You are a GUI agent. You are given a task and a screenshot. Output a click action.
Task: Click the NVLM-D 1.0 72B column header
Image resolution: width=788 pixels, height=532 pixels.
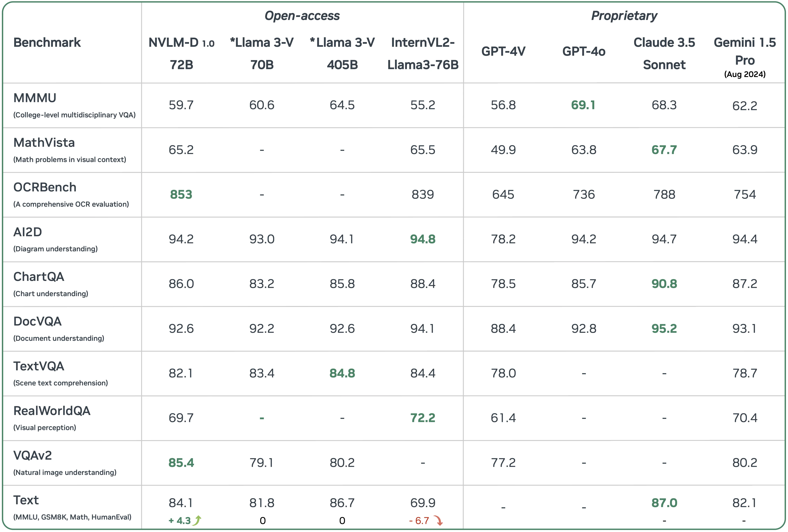click(181, 54)
